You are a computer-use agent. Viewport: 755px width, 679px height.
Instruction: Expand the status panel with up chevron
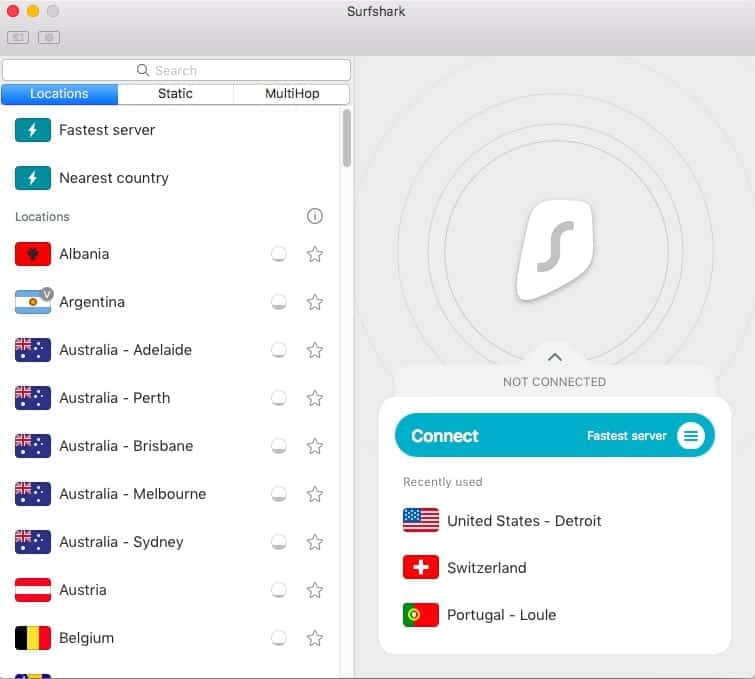pos(555,357)
